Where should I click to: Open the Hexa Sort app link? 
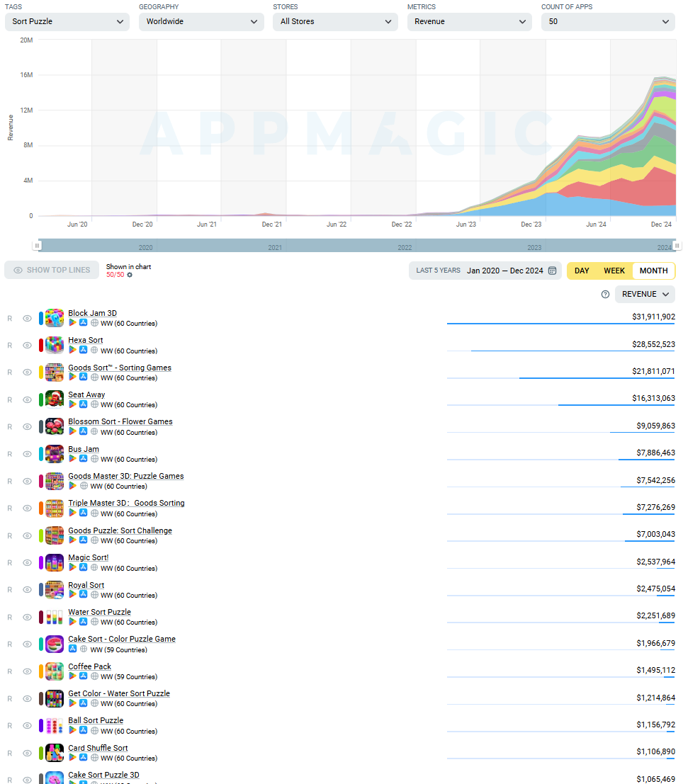[86, 340]
